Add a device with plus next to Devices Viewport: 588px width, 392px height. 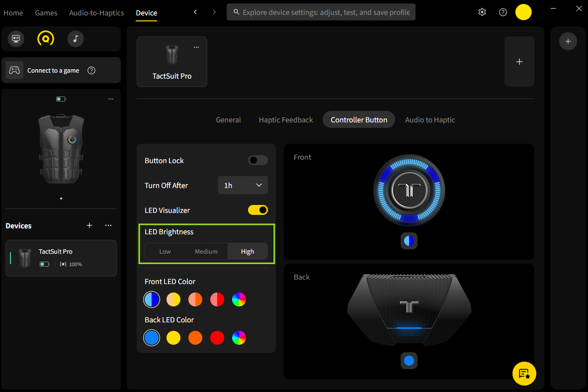[x=89, y=225]
